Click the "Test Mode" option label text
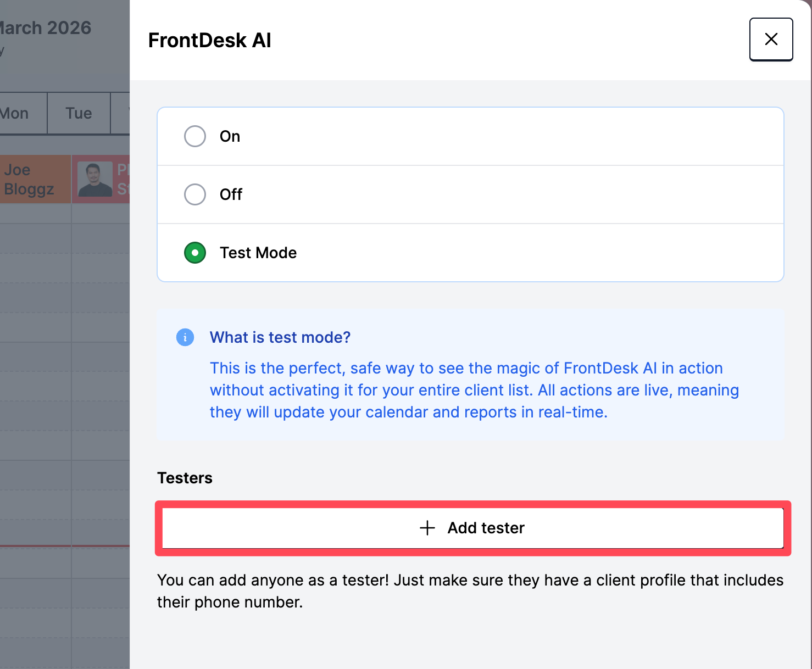 (258, 253)
